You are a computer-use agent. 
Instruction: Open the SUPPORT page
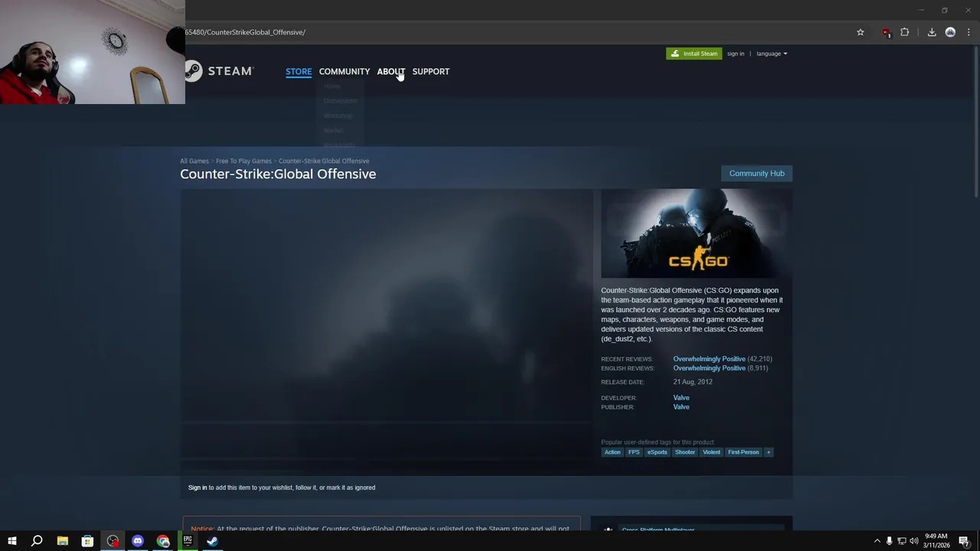point(431,71)
